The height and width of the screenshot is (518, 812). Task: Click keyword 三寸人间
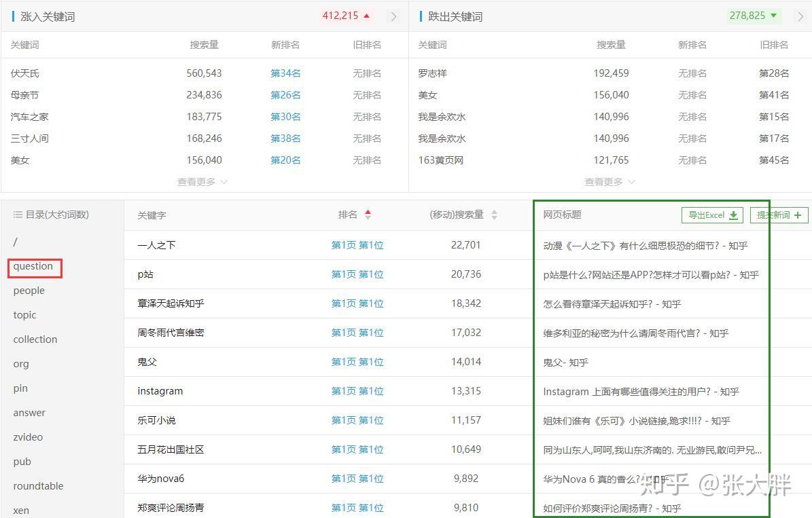pyautogui.click(x=29, y=138)
